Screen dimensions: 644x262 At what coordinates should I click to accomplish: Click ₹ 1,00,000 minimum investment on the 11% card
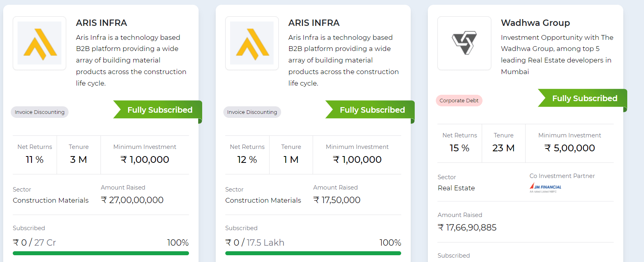pyautogui.click(x=145, y=160)
